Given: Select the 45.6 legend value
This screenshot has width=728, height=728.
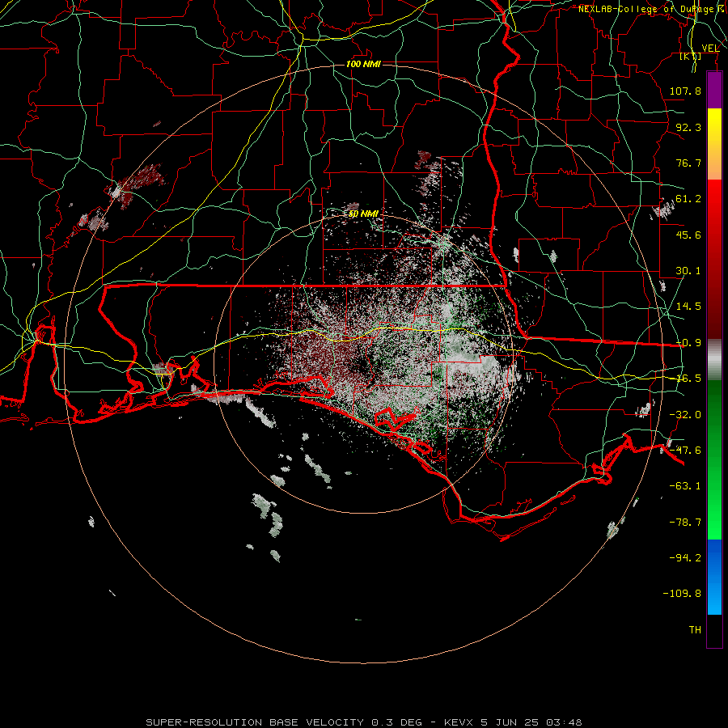Looking at the screenshot, I should click(688, 235).
